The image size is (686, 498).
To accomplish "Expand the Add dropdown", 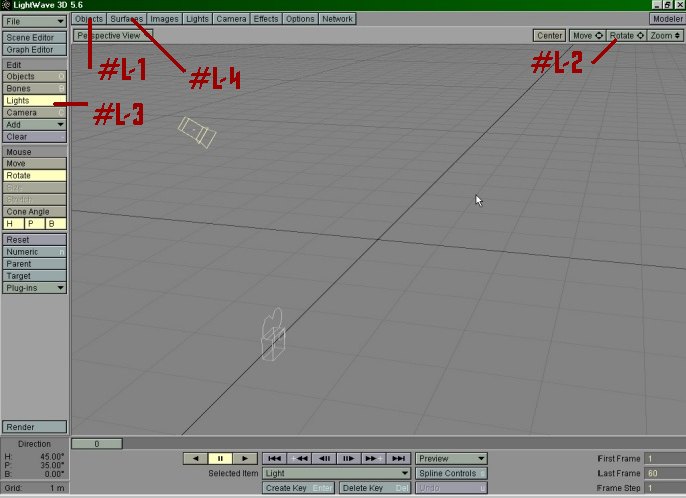I will 35,125.
